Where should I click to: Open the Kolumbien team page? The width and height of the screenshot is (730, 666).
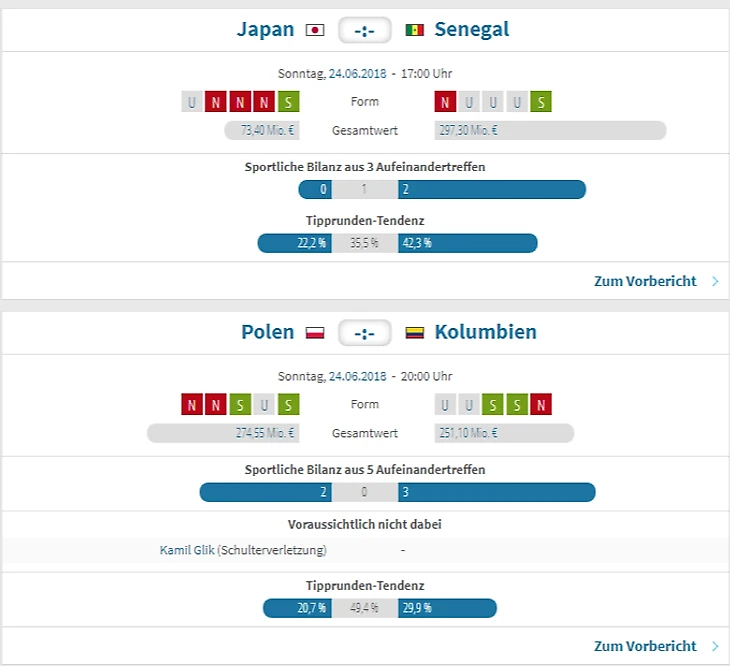point(485,333)
